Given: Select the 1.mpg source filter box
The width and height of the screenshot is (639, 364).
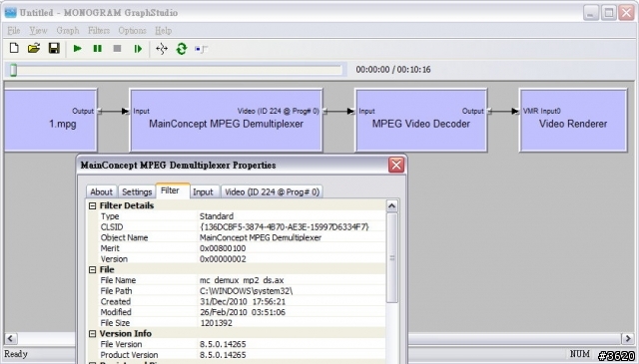Looking at the screenshot, I should [51, 120].
